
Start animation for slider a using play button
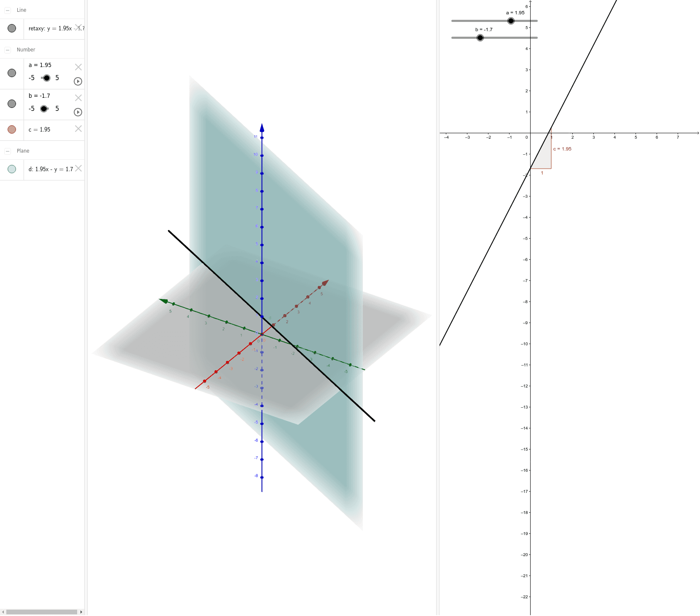tap(78, 81)
